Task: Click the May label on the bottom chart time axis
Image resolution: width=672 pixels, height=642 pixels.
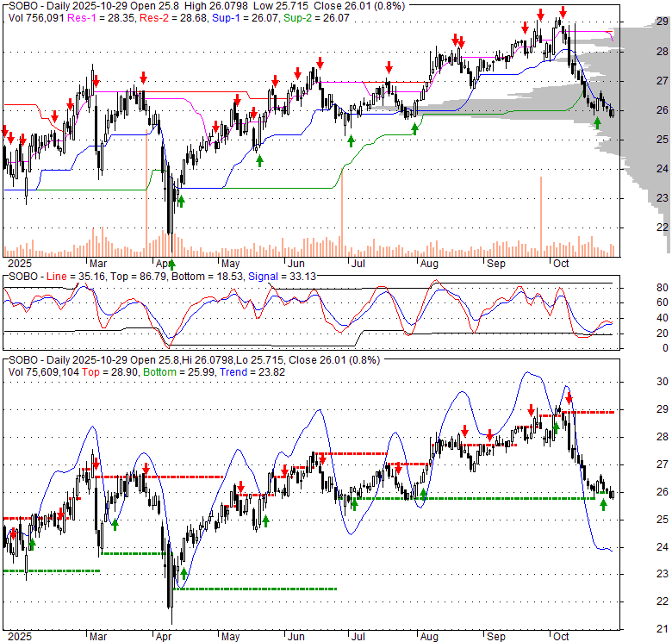Action: [230, 637]
